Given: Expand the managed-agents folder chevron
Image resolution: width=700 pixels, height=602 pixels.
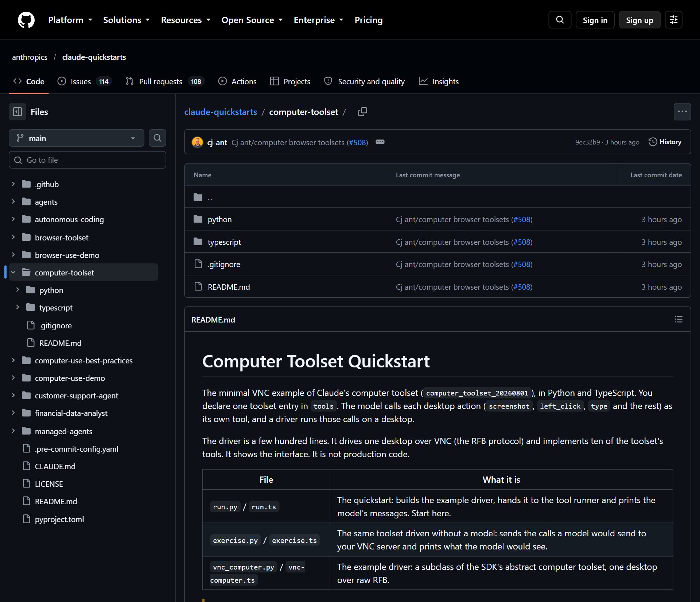Looking at the screenshot, I should point(13,431).
